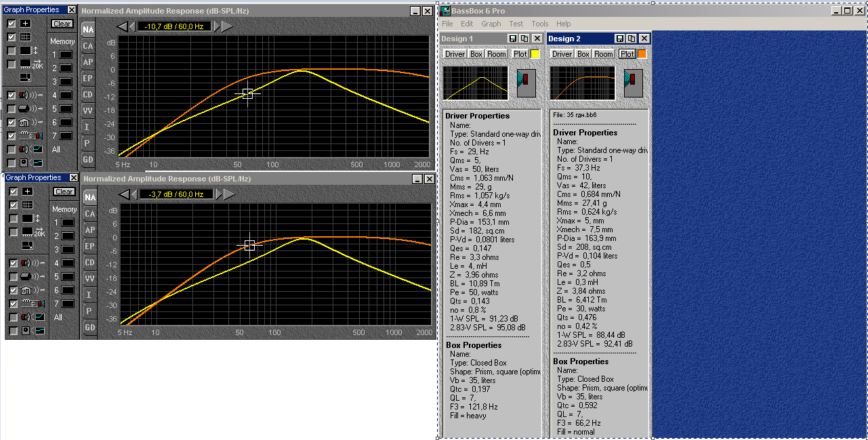The image size is (868, 440).
Task: Click the crosshair cursor icon in the -3,7 dB graph's properties
Action: [26, 192]
